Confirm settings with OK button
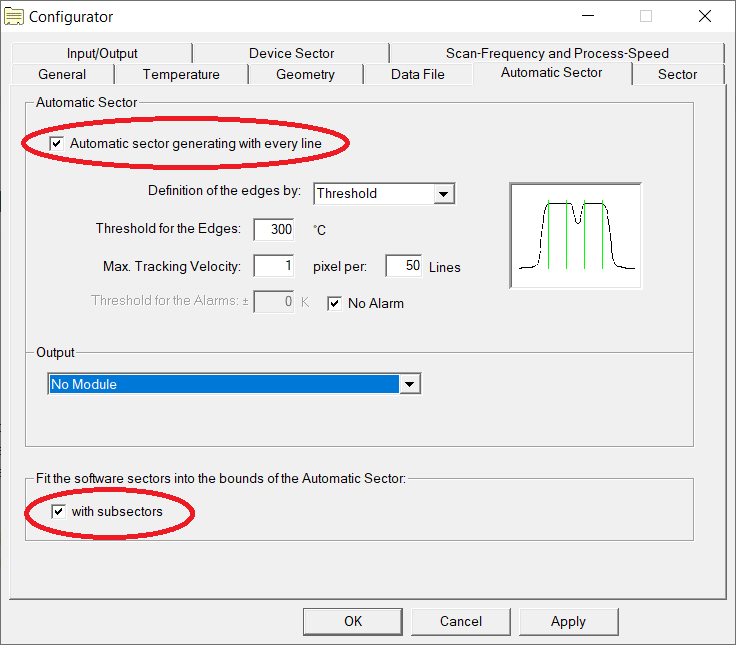The height and width of the screenshot is (645, 736). click(353, 622)
